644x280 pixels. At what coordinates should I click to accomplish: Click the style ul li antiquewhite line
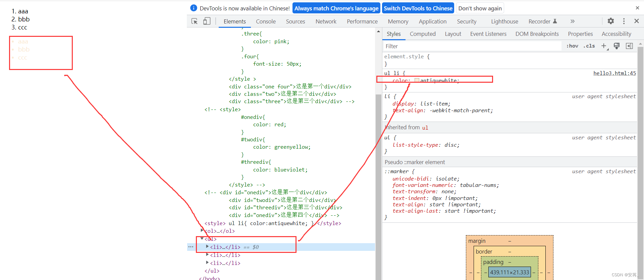pyautogui.click(x=273, y=223)
